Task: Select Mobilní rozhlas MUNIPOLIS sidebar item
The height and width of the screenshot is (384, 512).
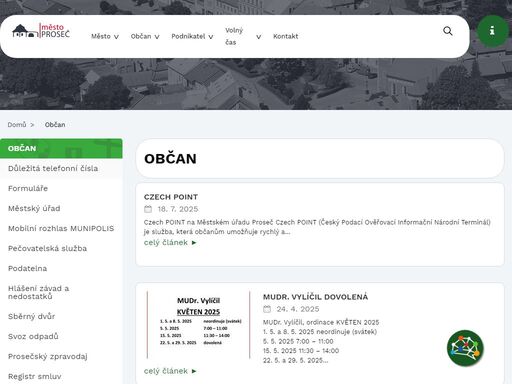Action: pos(61,228)
